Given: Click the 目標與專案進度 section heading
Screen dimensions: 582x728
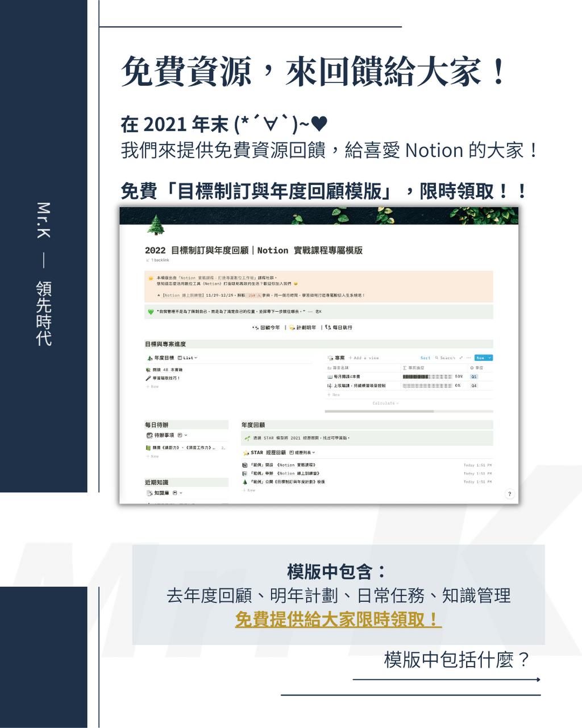Looking at the screenshot, I should [165, 344].
